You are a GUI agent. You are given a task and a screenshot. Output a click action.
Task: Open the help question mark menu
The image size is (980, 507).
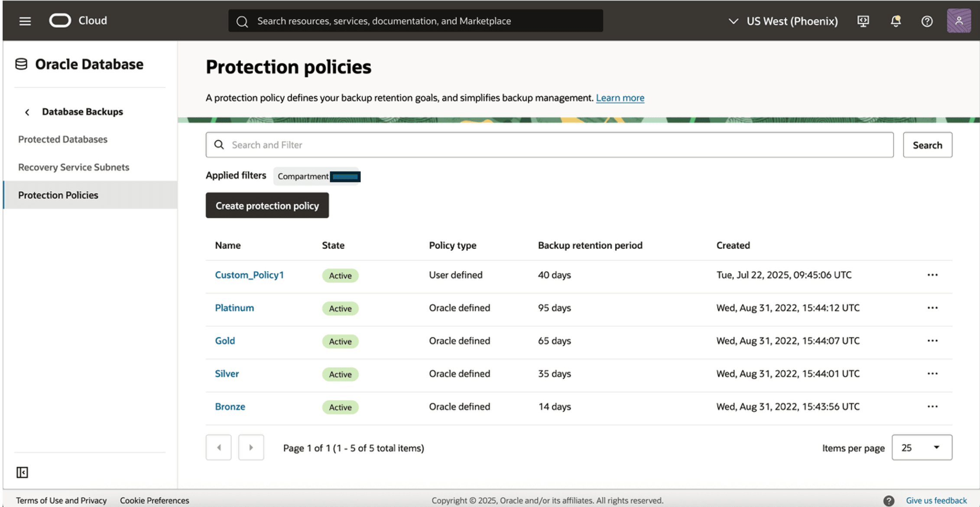coord(927,21)
